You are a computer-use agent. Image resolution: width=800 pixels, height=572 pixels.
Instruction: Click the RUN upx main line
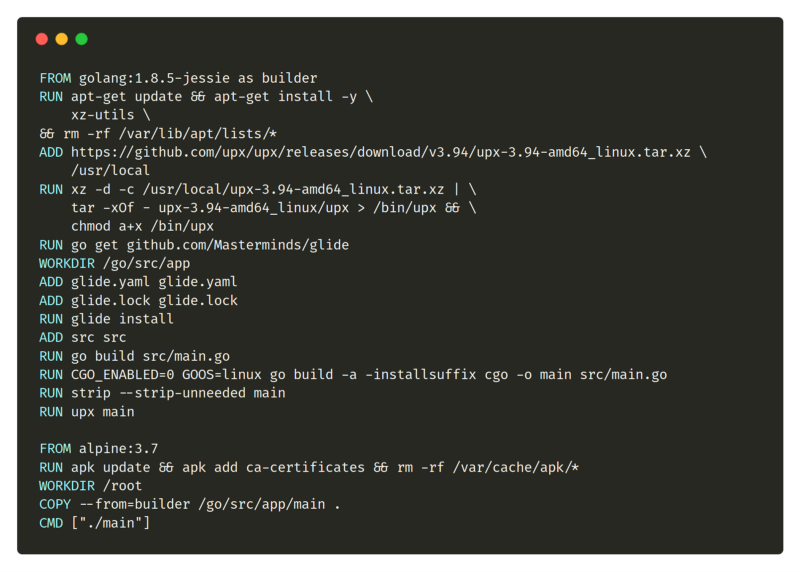[87, 411]
